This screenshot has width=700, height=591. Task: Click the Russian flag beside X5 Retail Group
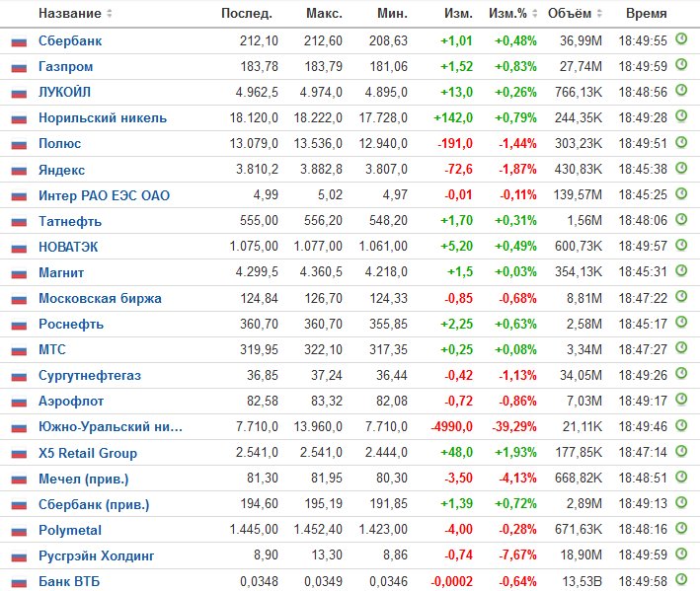[x=19, y=454]
